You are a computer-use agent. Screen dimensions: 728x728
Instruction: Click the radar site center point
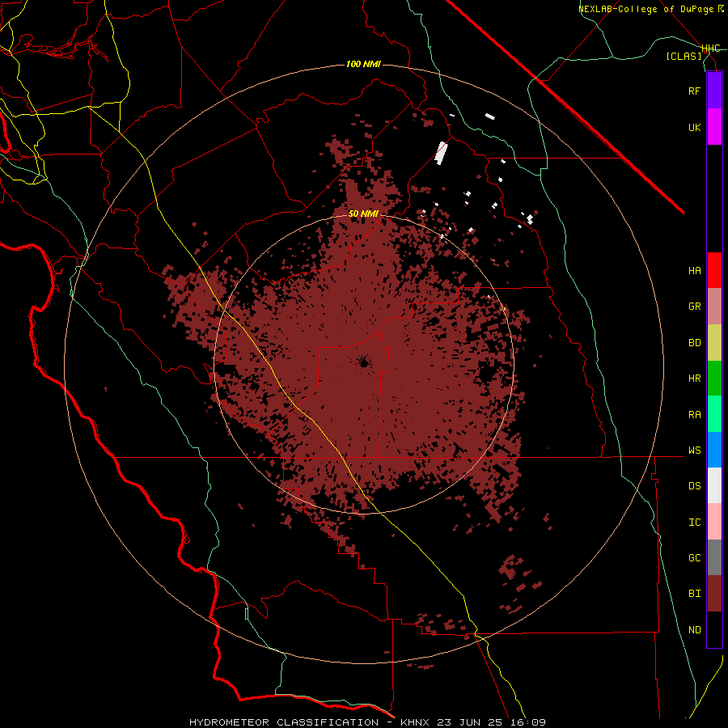coord(364,362)
